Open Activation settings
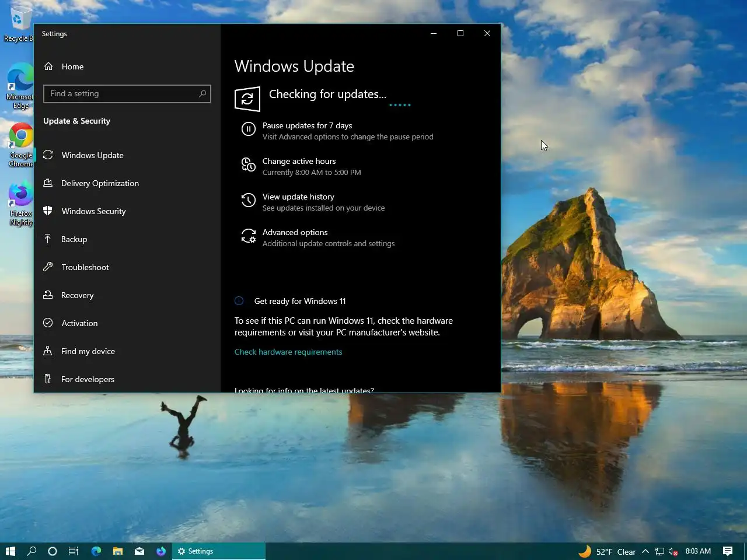The width and height of the screenshot is (747, 560). point(127,323)
